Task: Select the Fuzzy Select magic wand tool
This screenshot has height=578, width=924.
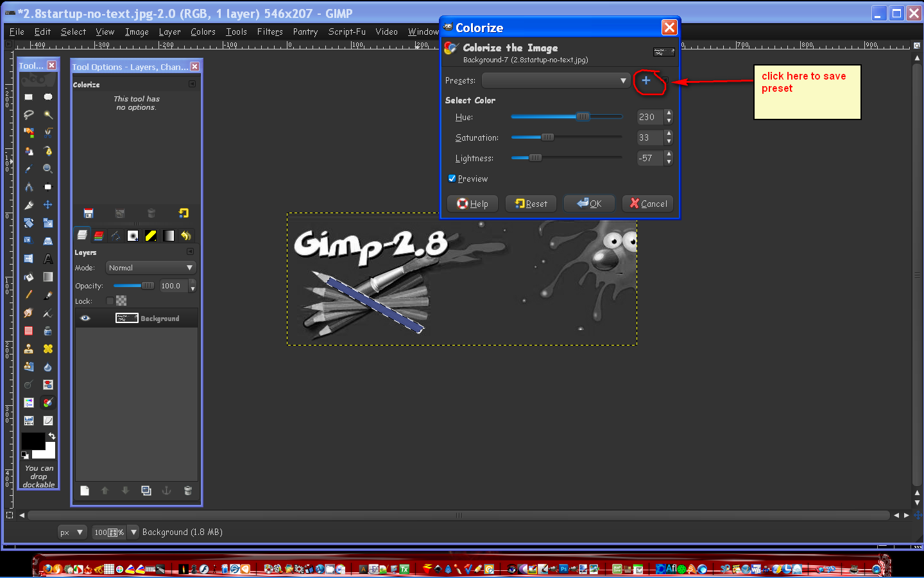Action: (x=48, y=115)
